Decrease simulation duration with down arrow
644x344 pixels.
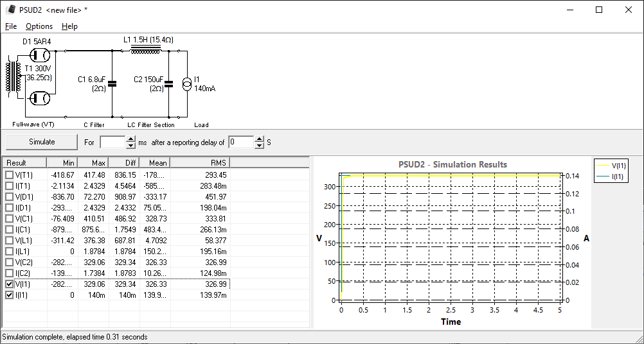coord(130,146)
